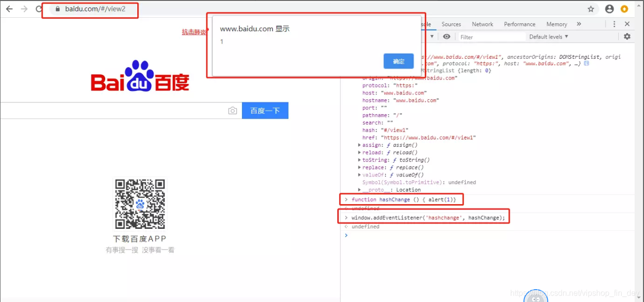The width and height of the screenshot is (644, 302).
Task: Click alert title www.baidu.com 显示
Action: pos(255,29)
